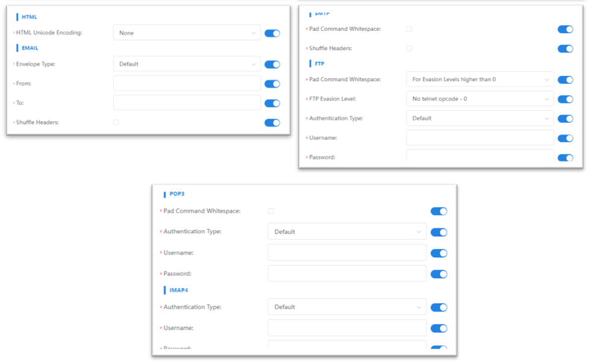This screenshot has width=590, height=364.
Task: Open the POP3 Authentication Type dropdown
Action: tap(347, 231)
